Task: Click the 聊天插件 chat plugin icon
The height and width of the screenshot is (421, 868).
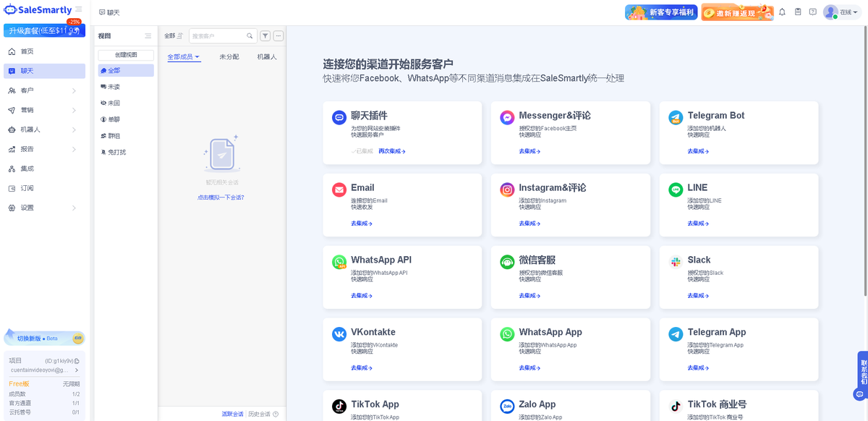Action: pos(339,117)
